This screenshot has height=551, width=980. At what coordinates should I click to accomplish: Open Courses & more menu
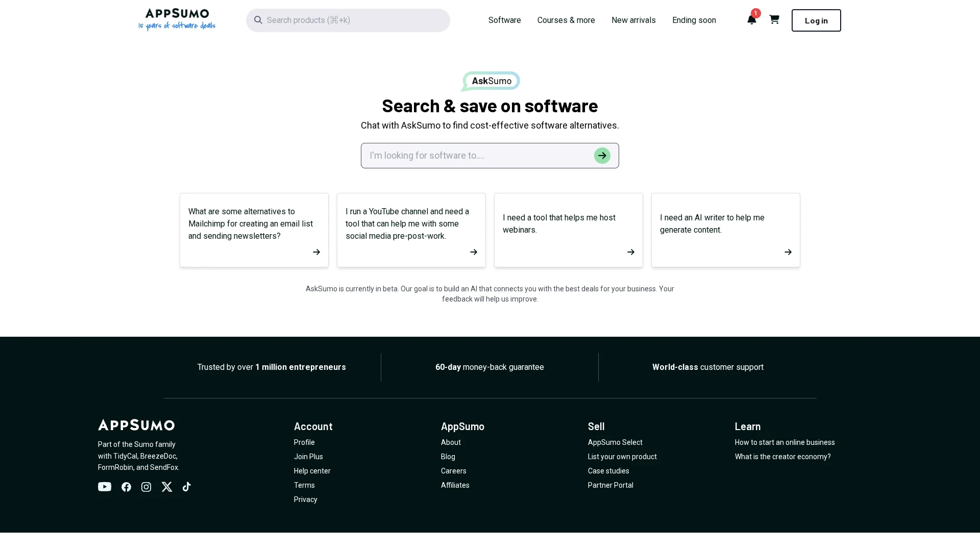[x=566, y=20]
